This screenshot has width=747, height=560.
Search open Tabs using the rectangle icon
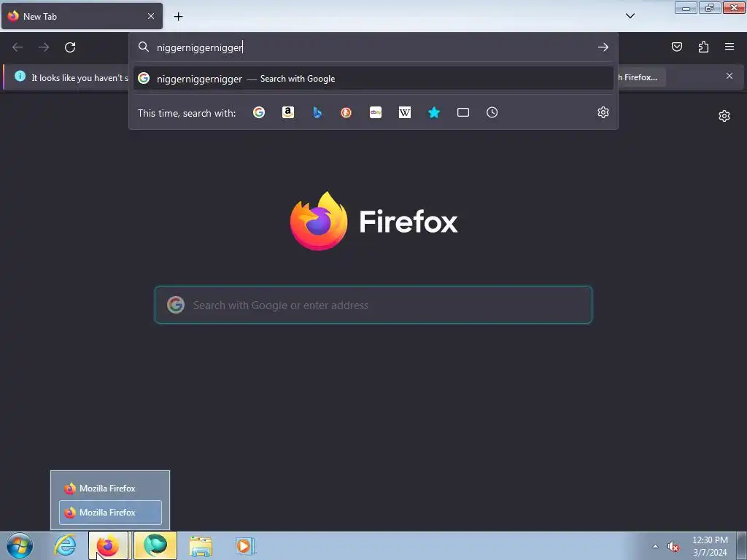pos(463,112)
